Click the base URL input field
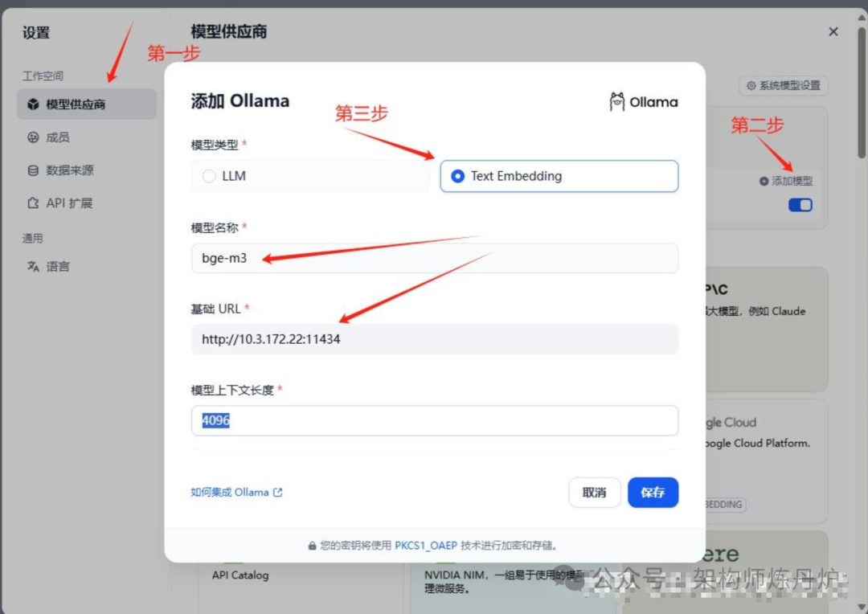The image size is (868, 614). (435, 339)
